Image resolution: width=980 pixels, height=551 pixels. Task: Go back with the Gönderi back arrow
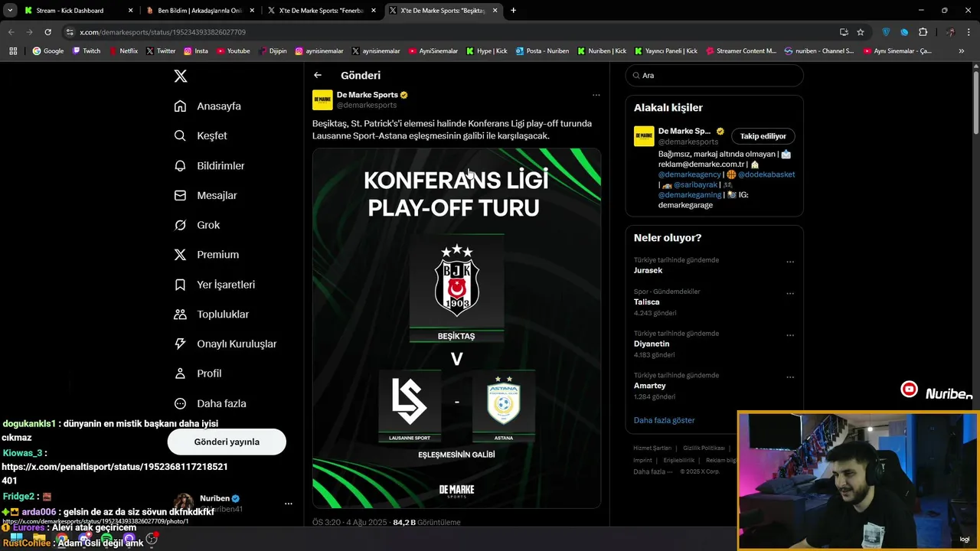318,75
